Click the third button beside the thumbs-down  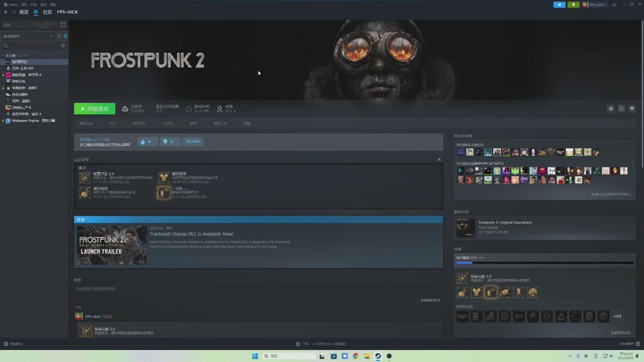click(192, 142)
